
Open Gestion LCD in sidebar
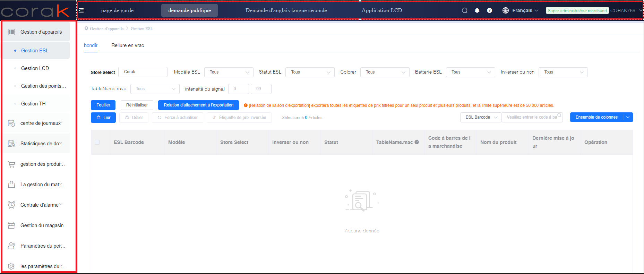[36, 68]
